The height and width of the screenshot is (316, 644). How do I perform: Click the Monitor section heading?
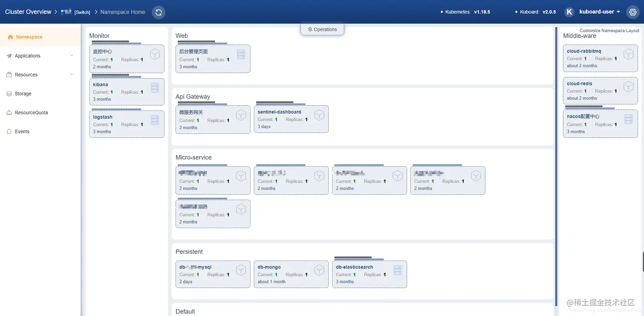point(100,36)
